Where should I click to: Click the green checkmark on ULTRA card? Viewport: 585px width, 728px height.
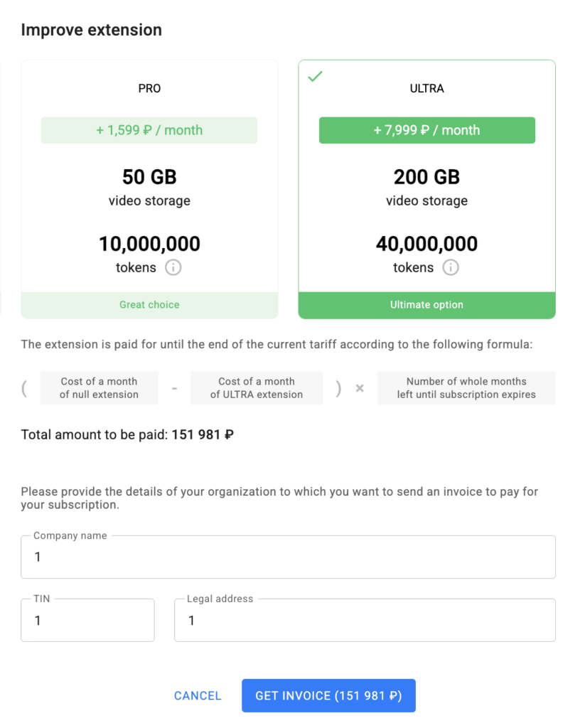pos(316,76)
